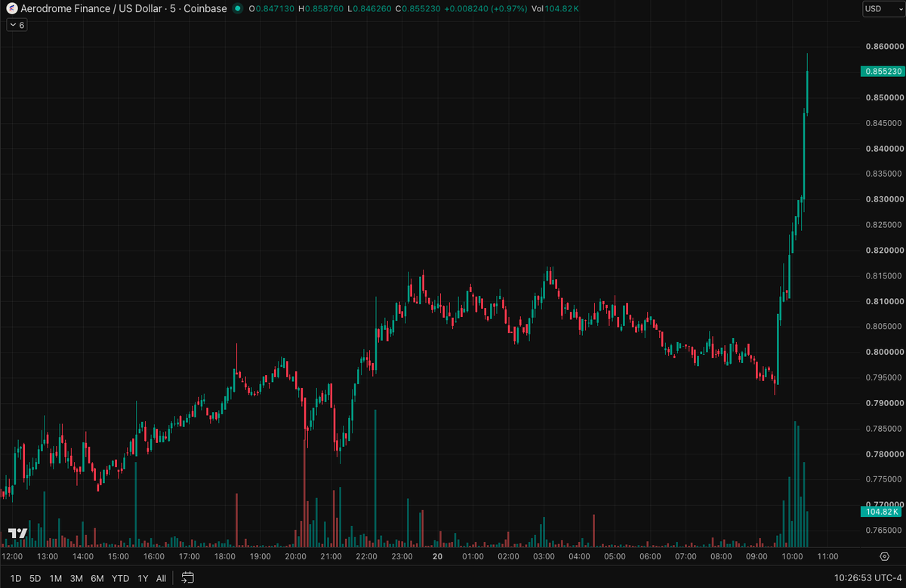Click the High value 0.858760
The image size is (906, 588).
click(x=323, y=9)
